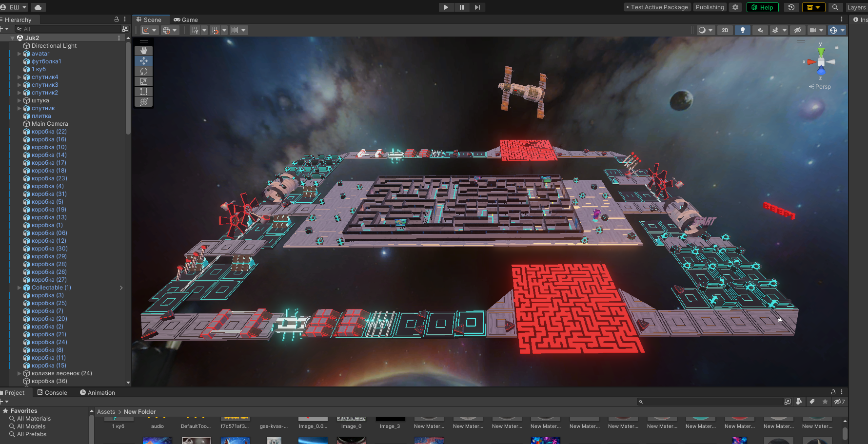Switch to the Game tab

point(186,20)
